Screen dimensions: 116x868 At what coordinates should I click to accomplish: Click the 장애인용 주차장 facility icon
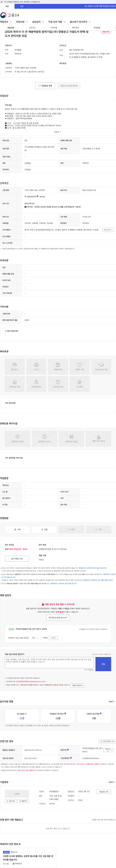[18, 439]
